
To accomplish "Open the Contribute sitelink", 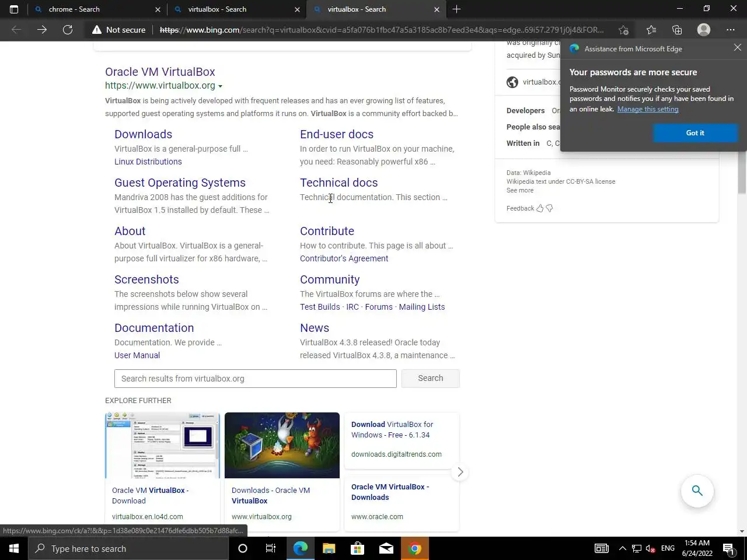I will pos(327,231).
